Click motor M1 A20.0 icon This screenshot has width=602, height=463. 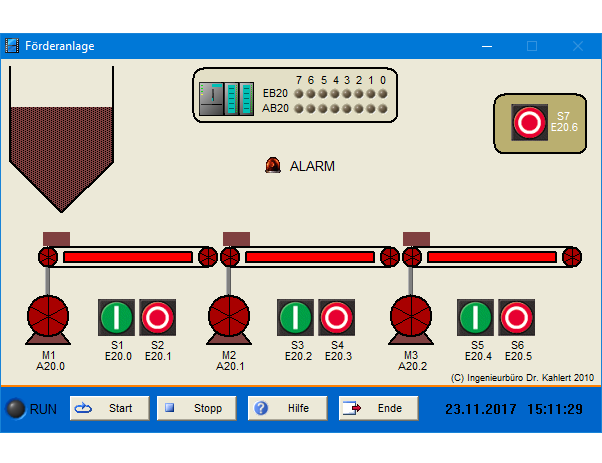48,320
